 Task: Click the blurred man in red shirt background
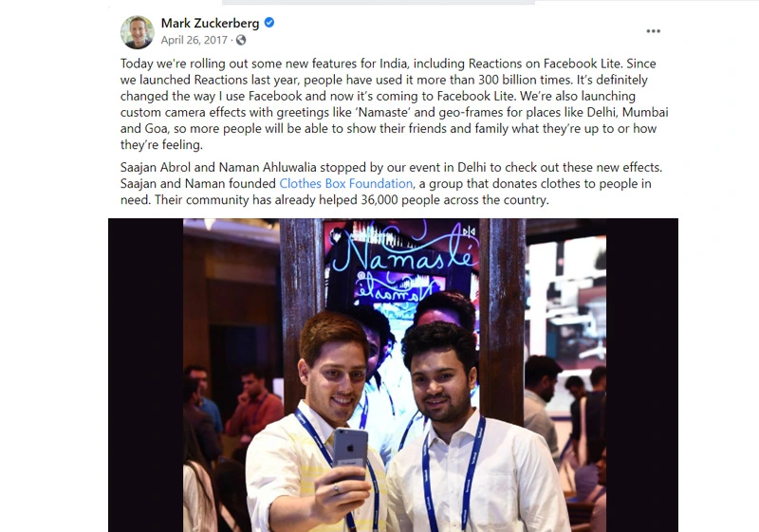pos(254,404)
